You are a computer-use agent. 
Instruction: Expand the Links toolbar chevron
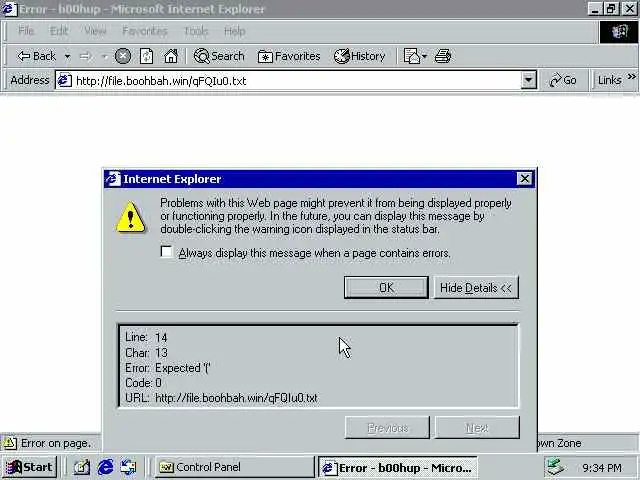tap(632, 77)
